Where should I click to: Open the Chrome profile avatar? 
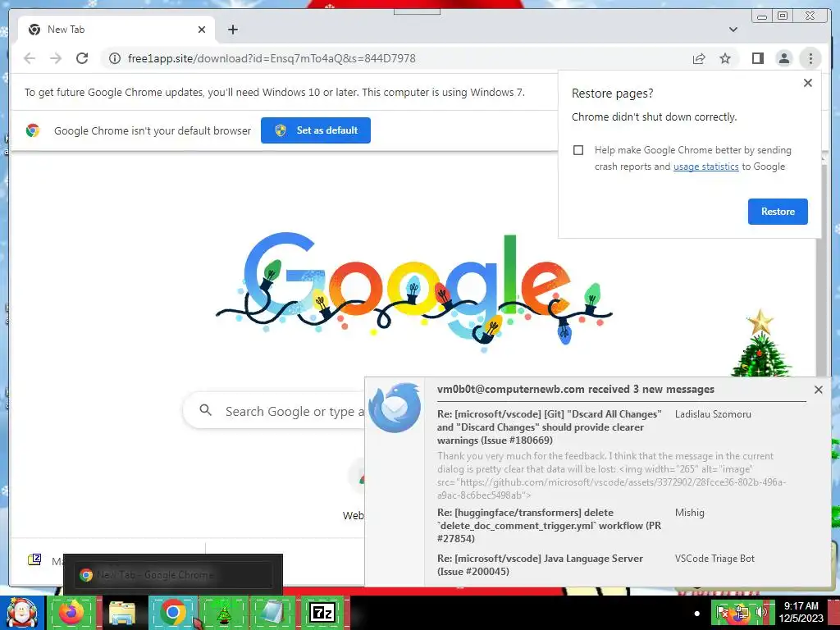783,58
